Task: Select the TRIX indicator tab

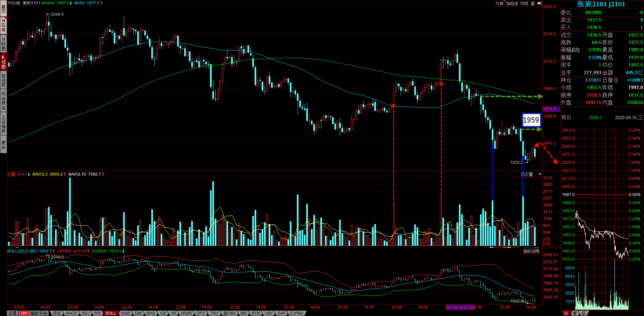Action: [x=214, y=313]
